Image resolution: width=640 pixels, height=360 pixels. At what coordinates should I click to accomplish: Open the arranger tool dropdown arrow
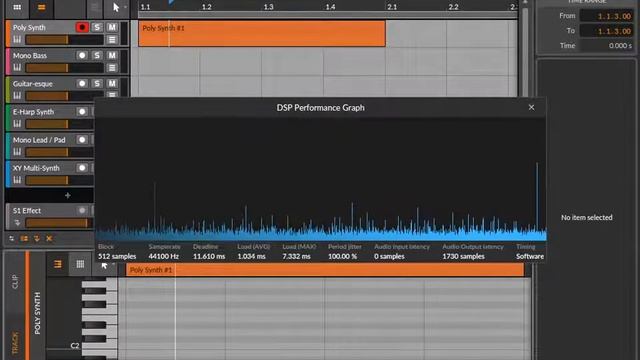125,7
